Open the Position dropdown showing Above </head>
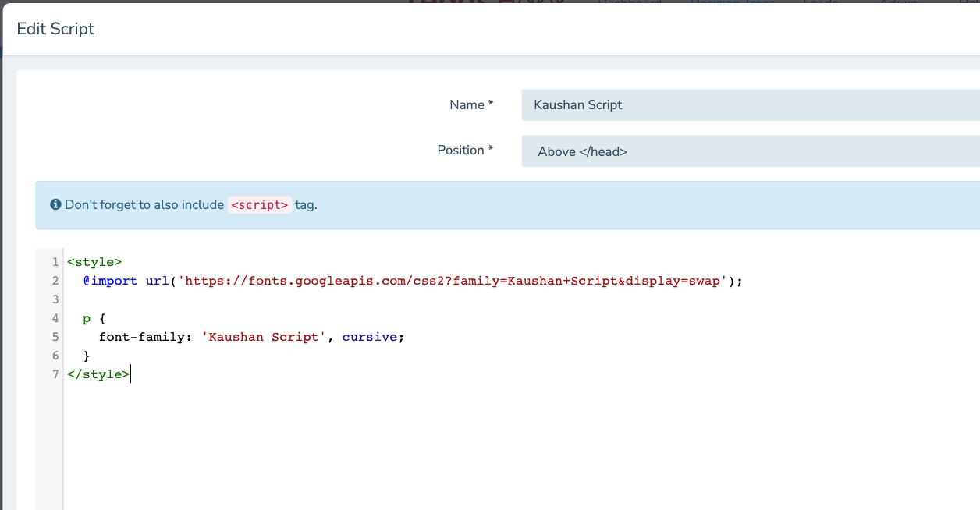Viewport: 980px width, 510px height. click(x=751, y=151)
